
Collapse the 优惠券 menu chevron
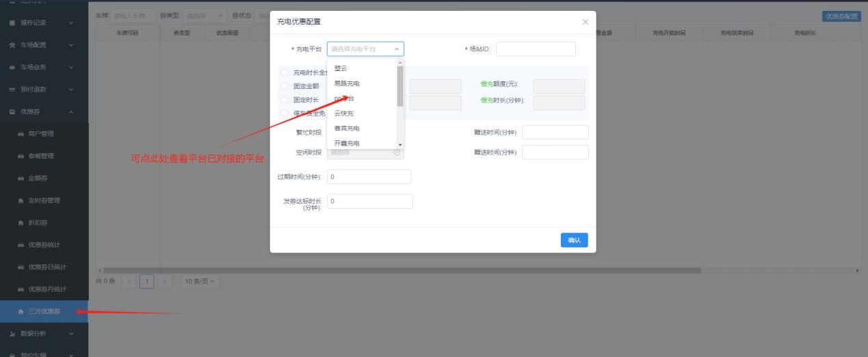coord(72,111)
